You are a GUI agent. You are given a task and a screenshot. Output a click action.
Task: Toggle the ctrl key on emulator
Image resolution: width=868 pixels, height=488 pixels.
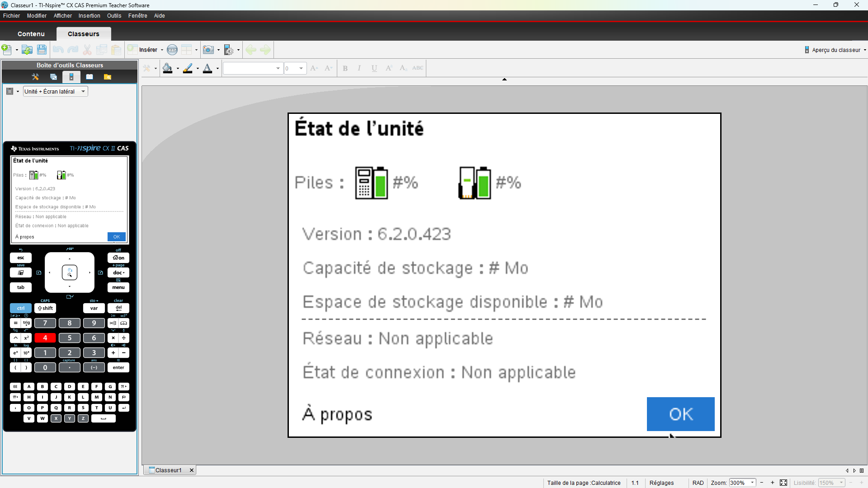pos(21,308)
